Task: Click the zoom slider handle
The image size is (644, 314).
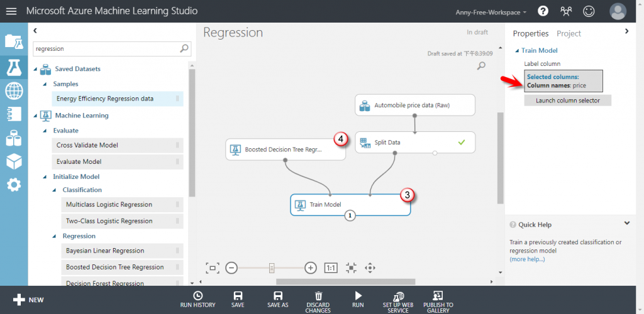Action: coord(272,268)
